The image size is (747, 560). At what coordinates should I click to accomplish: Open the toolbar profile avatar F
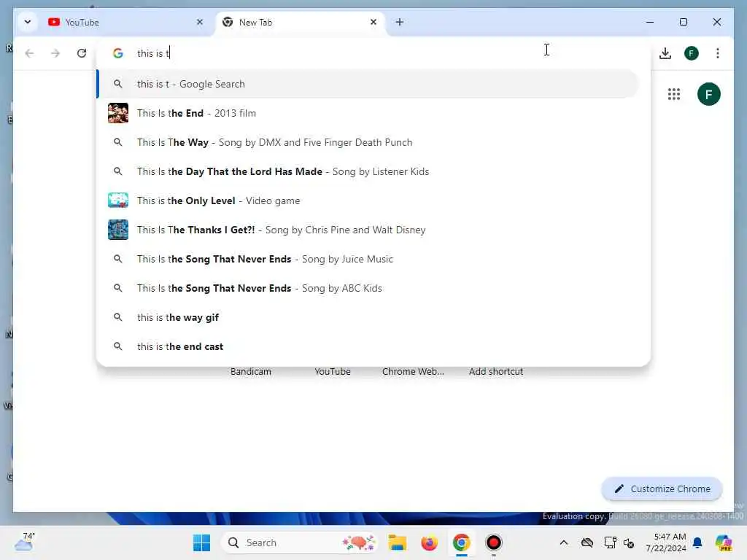click(692, 53)
